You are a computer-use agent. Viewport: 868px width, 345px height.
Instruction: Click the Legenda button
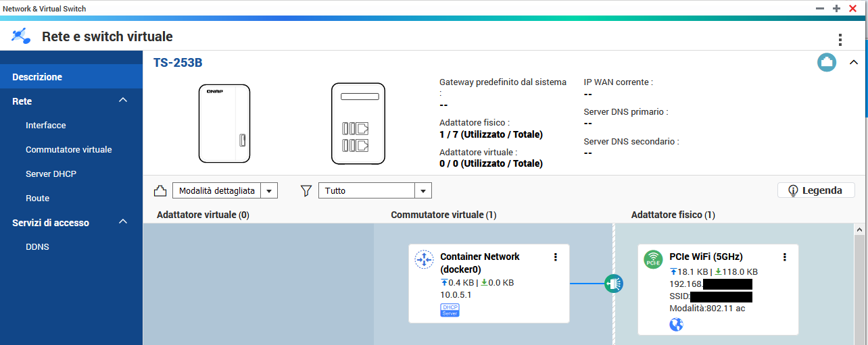[815, 190]
